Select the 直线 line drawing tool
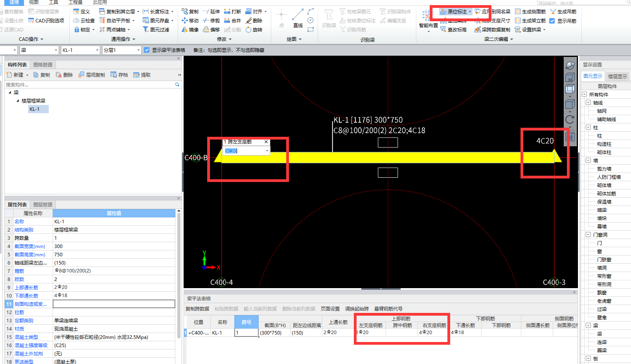 298,18
